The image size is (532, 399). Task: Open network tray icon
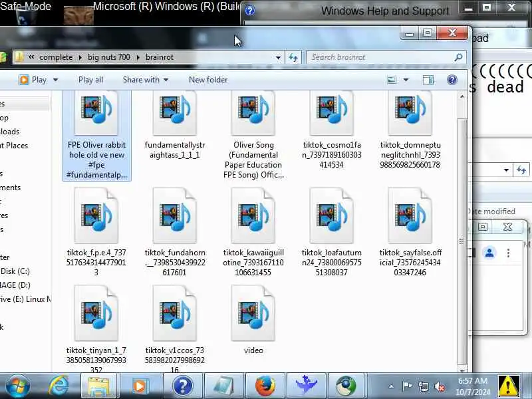pos(424,386)
